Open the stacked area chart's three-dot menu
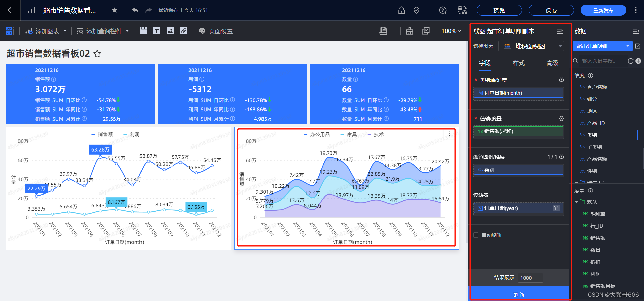The height and width of the screenshot is (301, 644). [450, 133]
